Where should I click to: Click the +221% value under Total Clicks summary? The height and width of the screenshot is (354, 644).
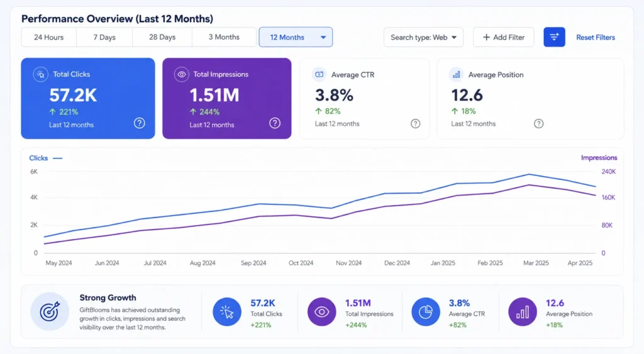click(x=261, y=325)
